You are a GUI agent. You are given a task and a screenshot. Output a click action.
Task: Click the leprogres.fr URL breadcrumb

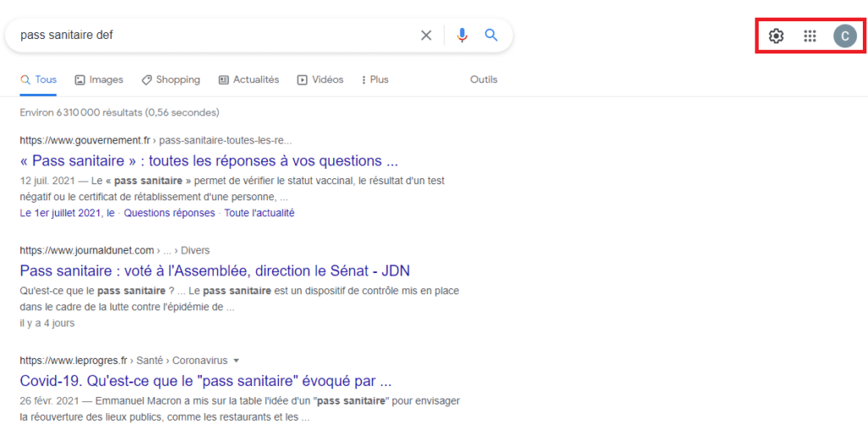tap(124, 360)
